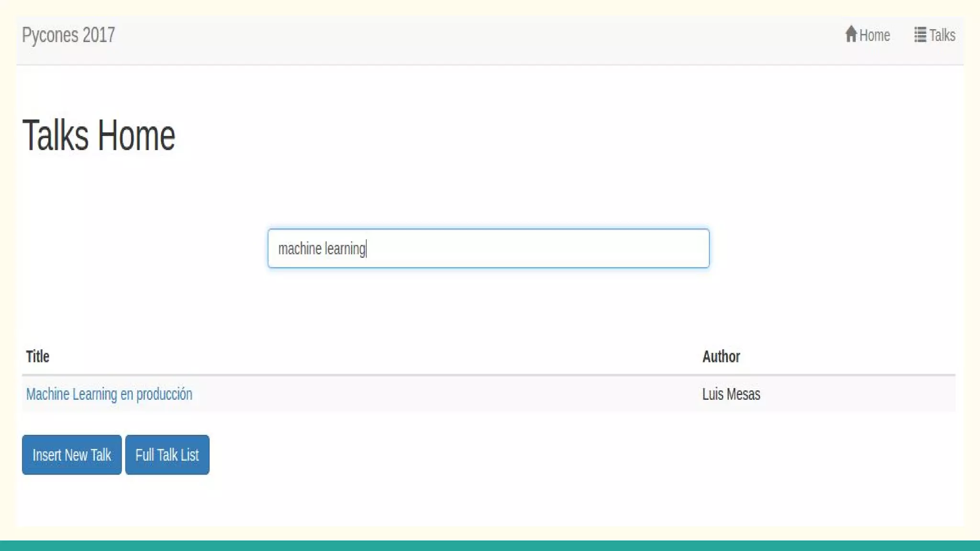Click the word 'producción' in the talk link
The height and width of the screenshot is (551, 980).
164,394
